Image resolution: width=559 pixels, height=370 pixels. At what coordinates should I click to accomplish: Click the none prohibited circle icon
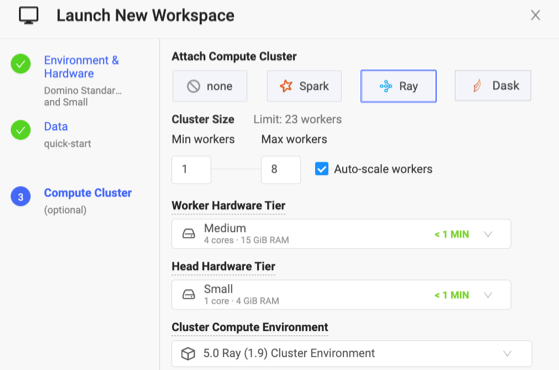pos(193,86)
